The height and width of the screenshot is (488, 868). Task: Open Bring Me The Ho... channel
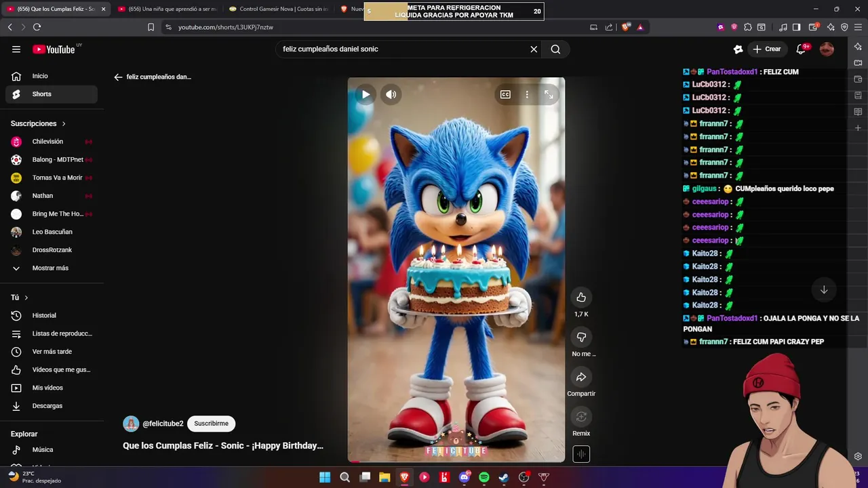[x=52, y=214]
